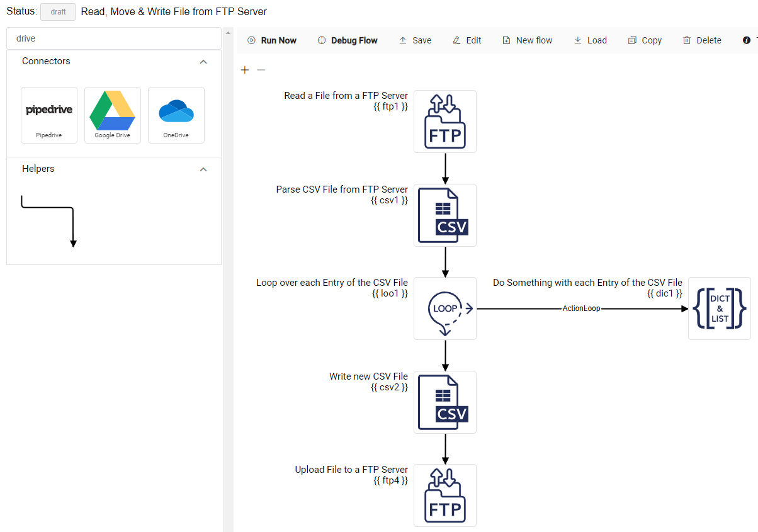
Task: Select the dic1 Dict & List node
Action: [x=720, y=308]
